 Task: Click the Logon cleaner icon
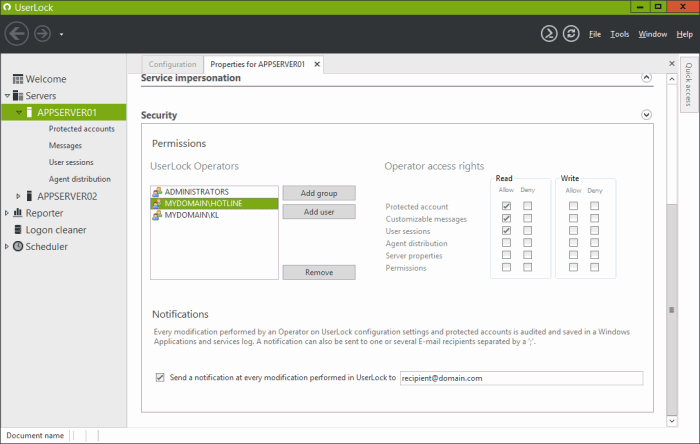pos(18,229)
